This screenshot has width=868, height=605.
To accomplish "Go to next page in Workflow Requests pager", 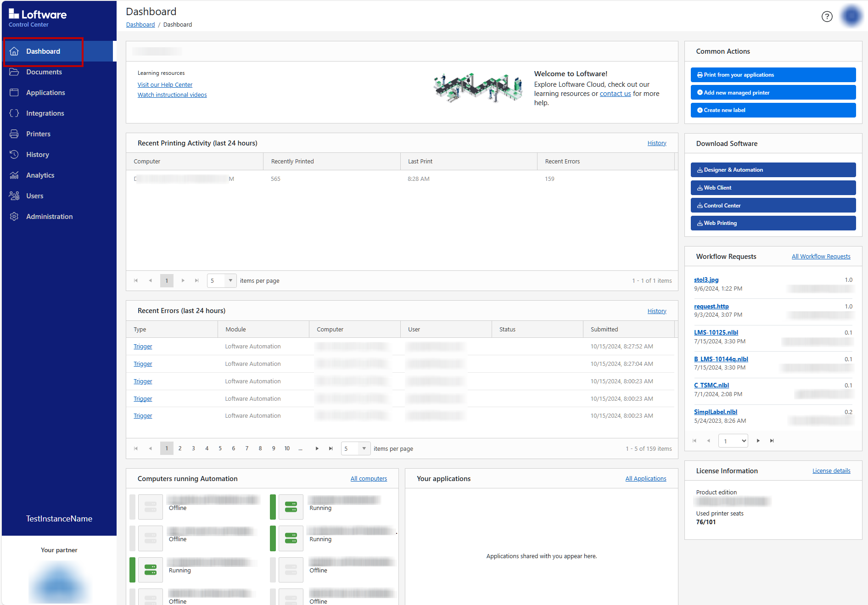I will (x=758, y=441).
